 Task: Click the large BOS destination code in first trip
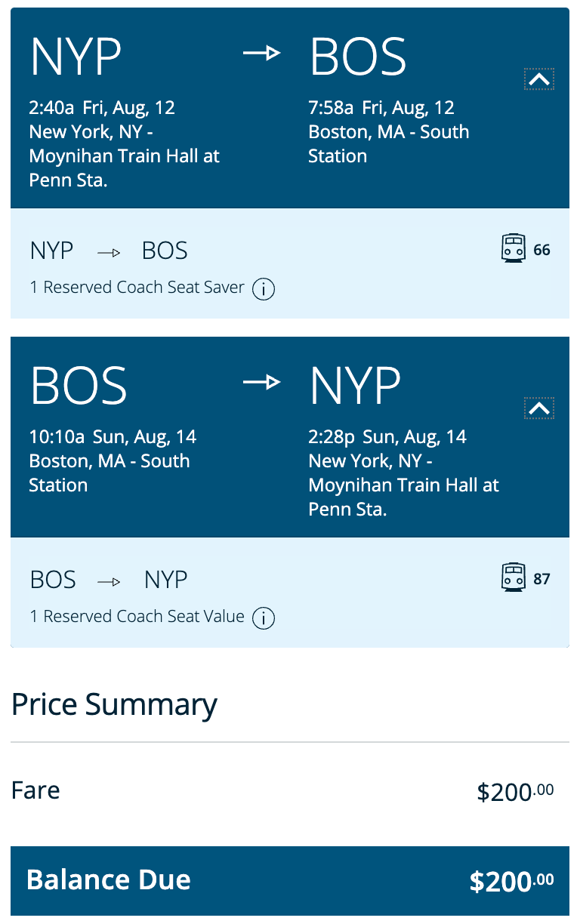coord(358,56)
